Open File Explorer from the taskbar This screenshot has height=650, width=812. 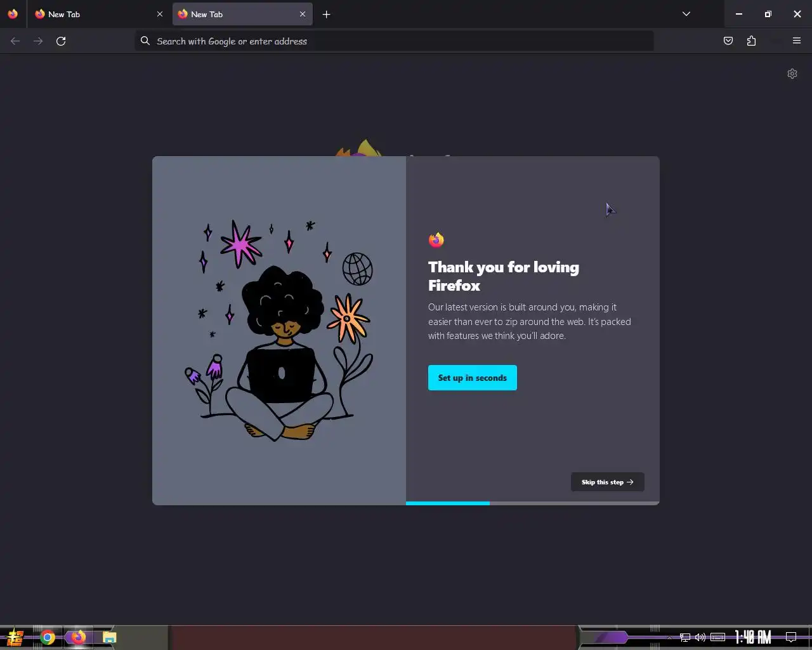point(109,637)
